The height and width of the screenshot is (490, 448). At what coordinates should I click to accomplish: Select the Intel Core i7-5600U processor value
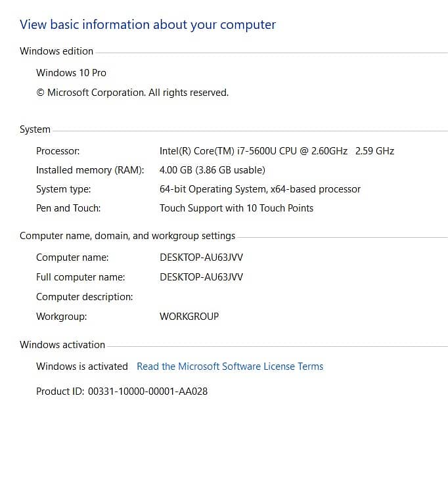[277, 151]
